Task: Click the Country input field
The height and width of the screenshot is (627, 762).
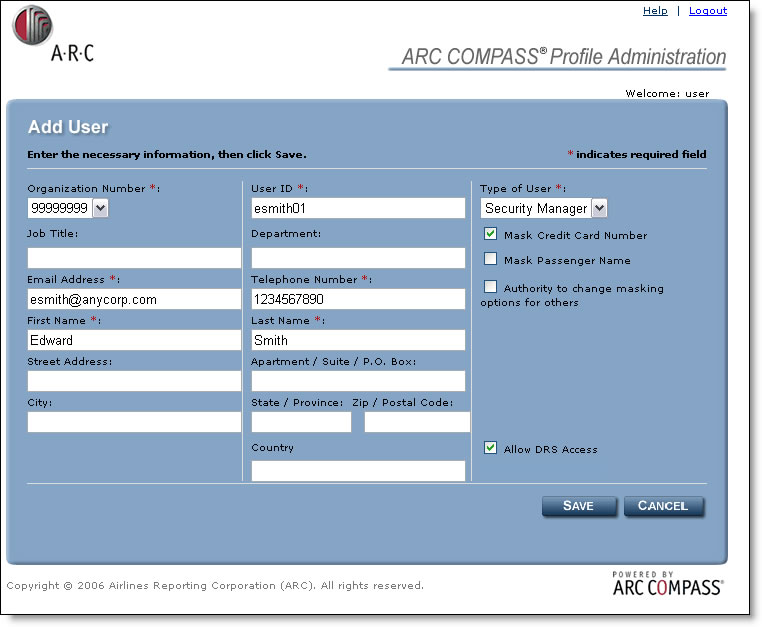Action: click(x=358, y=471)
